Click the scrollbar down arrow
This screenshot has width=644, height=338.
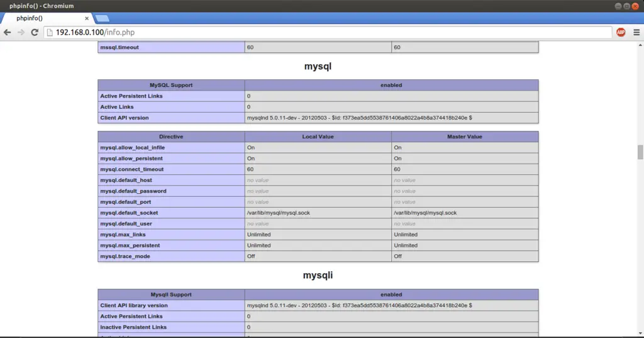(x=640, y=333)
